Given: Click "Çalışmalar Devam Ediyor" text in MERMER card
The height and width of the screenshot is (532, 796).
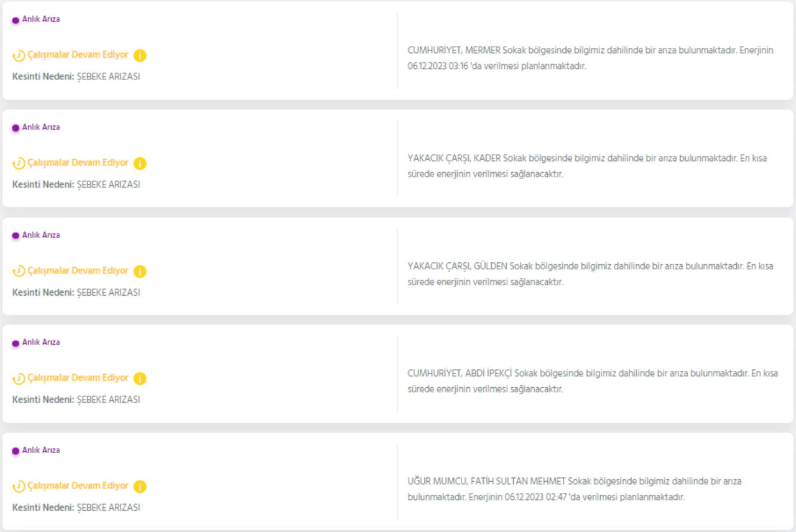Looking at the screenshot, I should 78,55.
